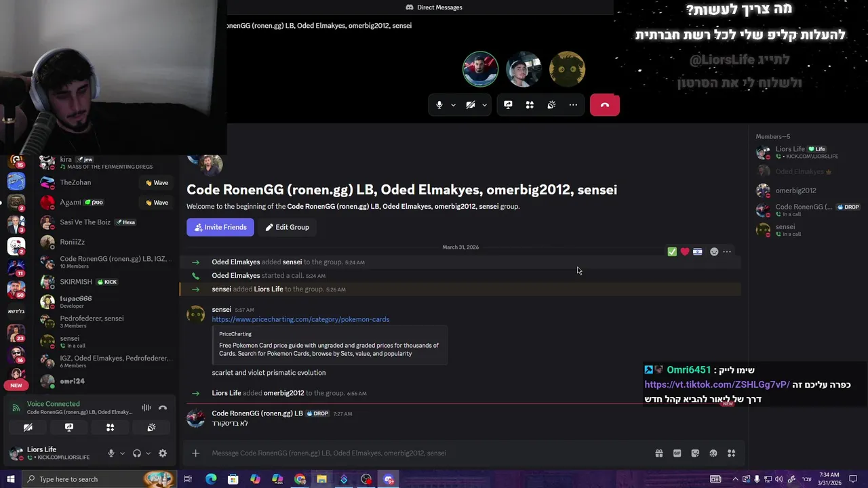
Task: Select Oded Elmakyes in members list
Action: click(x=808, y=171)
